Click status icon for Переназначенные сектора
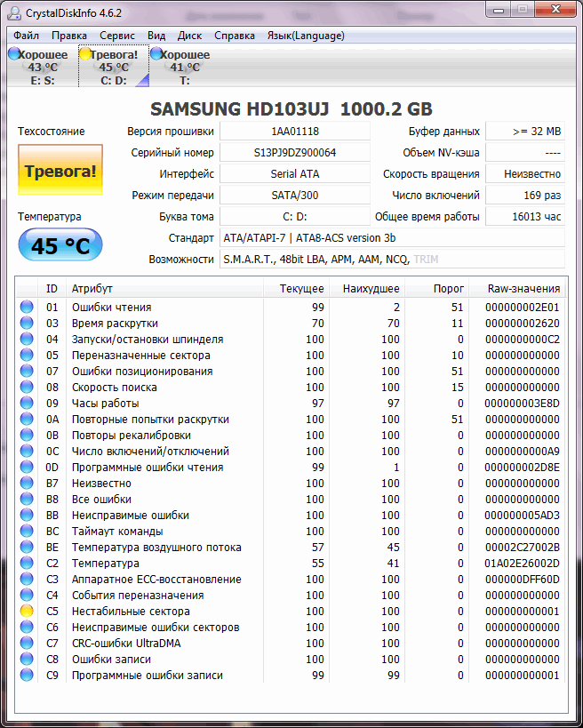Viewport: 583px width, 728px height. (27, 355)
